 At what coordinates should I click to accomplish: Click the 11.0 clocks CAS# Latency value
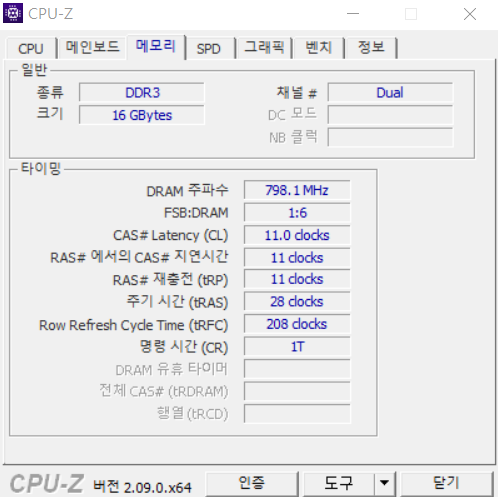pos(297,235)
